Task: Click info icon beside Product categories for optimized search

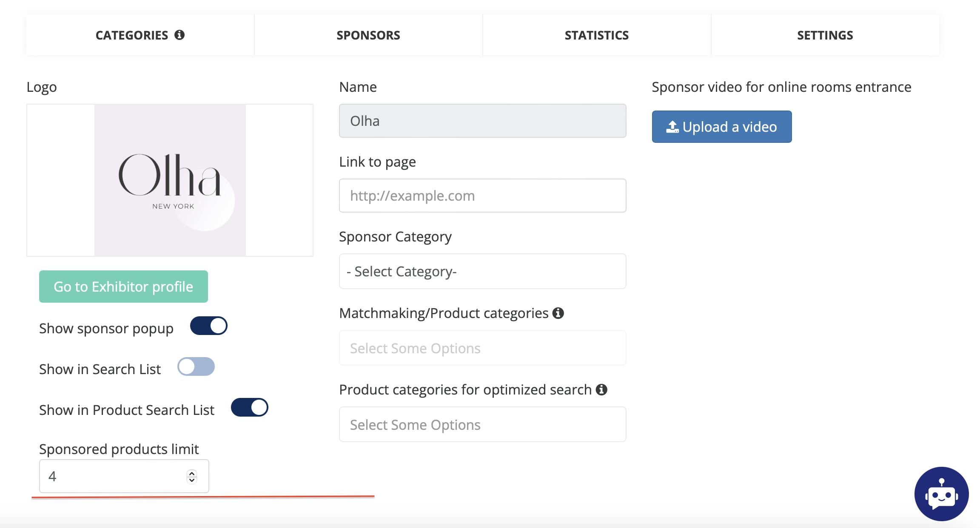Action: pyautogui.click(x=601, y=389)
